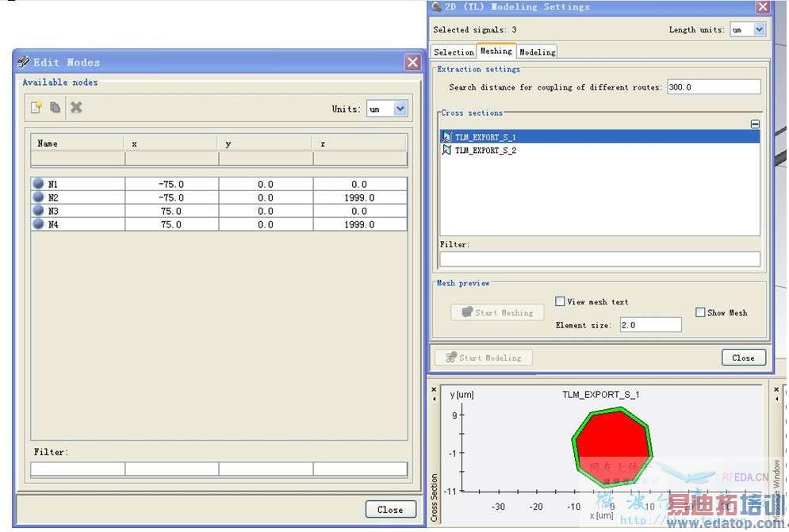The width and height of the screenshot is (789, 532).
Task: Open the Units dropdown in Edit Nodes
Action: [x=400, y=109]
